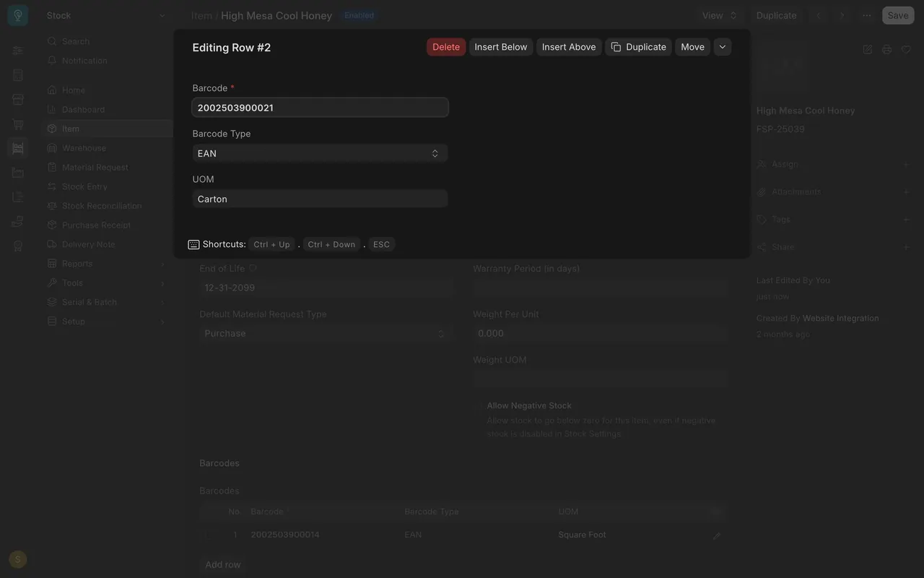Open the View dropdown
Viewport: 924px width, 578px height.
719,15
